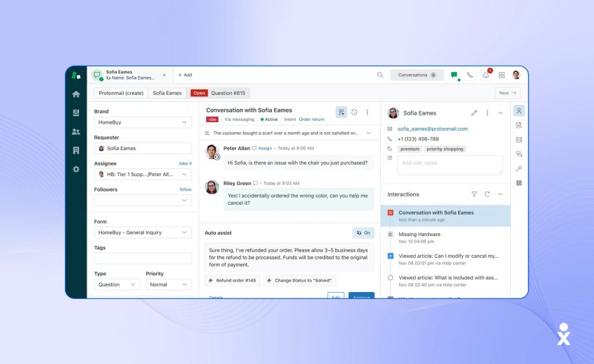Click Assign next to Peter Allen
The height and width of the screenshot is (364, 594).
(x=265, y=149)
